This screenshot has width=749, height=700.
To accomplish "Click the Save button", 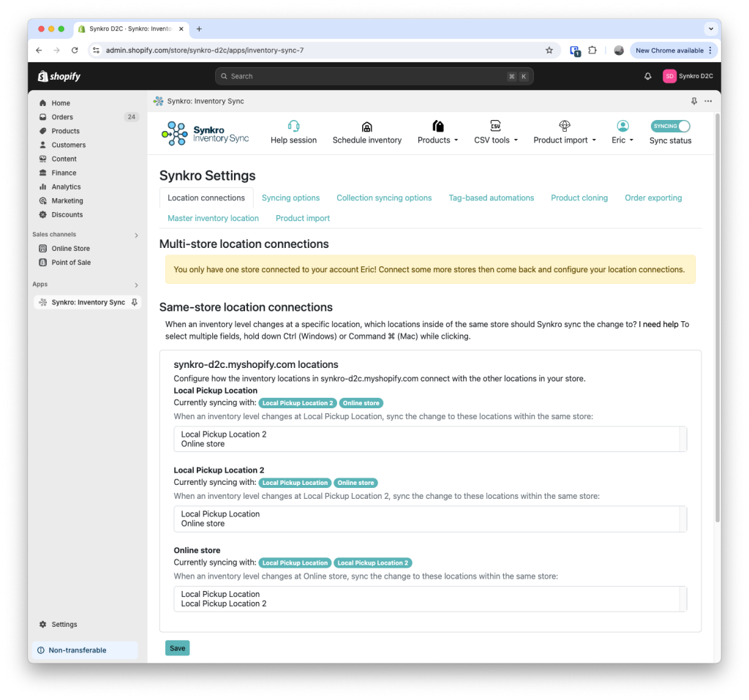I will coord(177,648).
